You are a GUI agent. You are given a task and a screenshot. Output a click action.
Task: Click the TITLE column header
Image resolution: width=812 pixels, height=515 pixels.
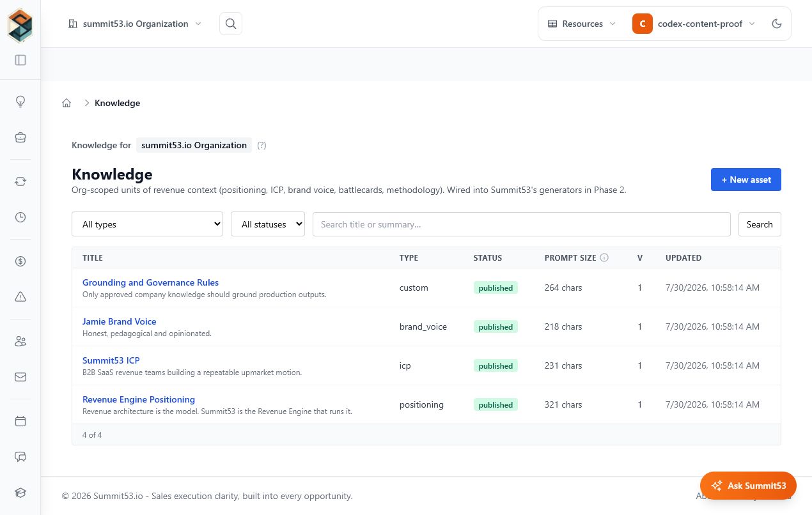click(93, 258)
